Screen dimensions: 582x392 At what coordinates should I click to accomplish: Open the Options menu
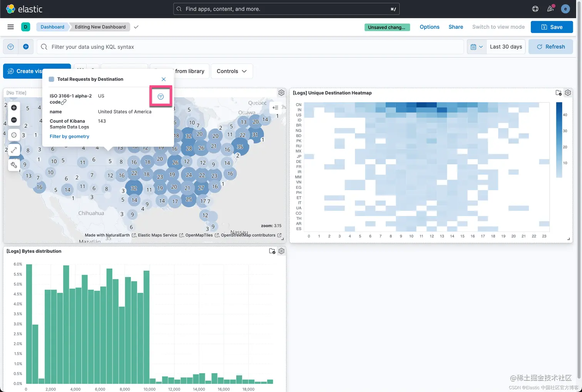pos(430,27)
